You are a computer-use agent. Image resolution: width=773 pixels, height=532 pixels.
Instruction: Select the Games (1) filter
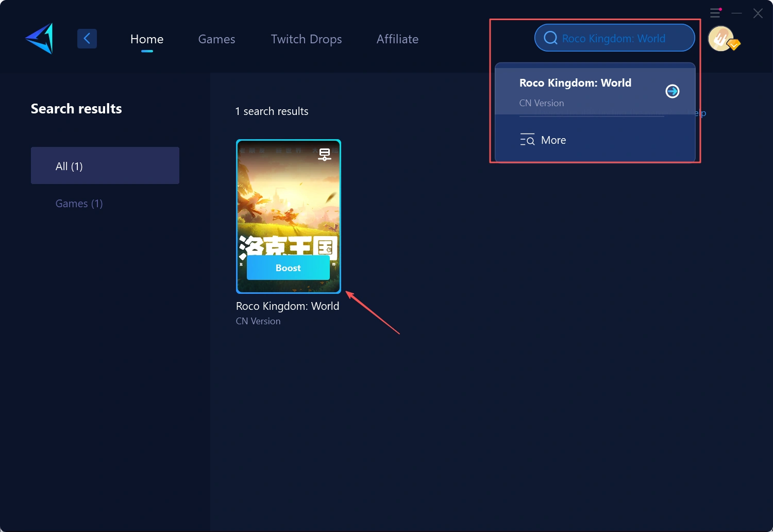click(x=79, y=203)
